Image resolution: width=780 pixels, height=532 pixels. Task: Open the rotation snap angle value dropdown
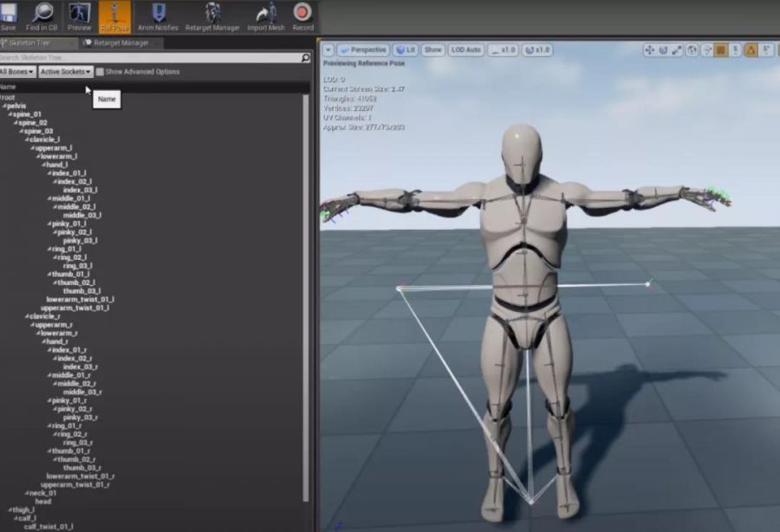[766, 50]
